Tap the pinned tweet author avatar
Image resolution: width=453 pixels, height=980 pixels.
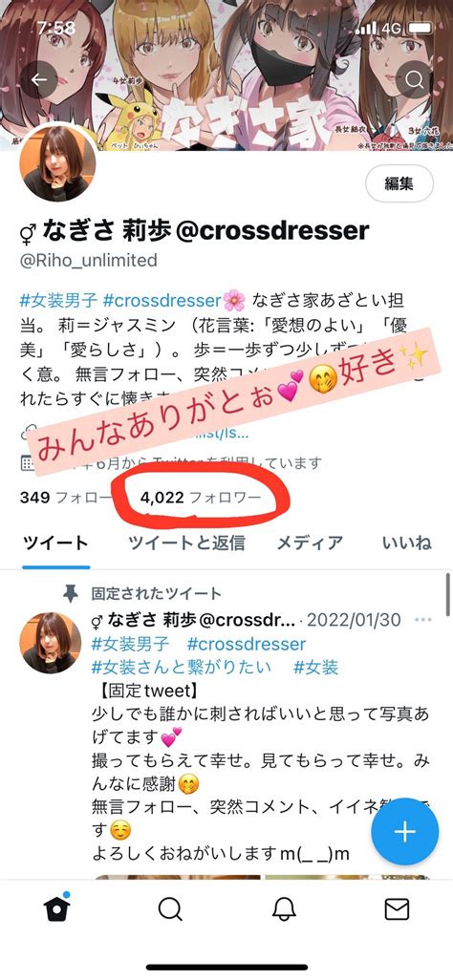(x=49, y=643)
